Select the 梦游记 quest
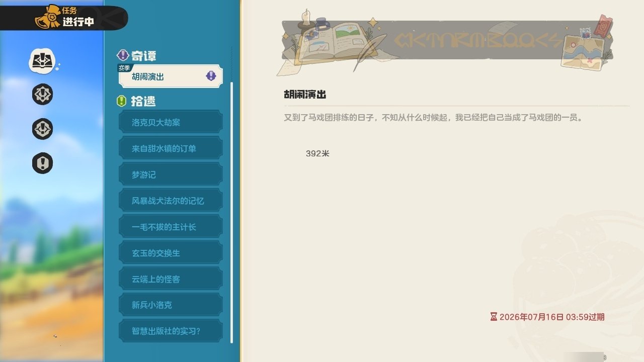The height and width of the screenshot is (362, 644). pyautogui.click(x=171, y=174)
